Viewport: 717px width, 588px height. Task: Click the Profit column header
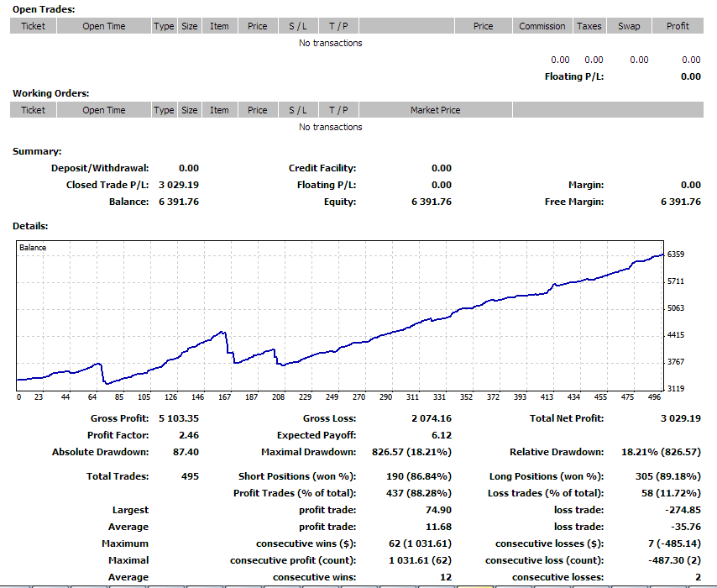click(x=678, y=26)
